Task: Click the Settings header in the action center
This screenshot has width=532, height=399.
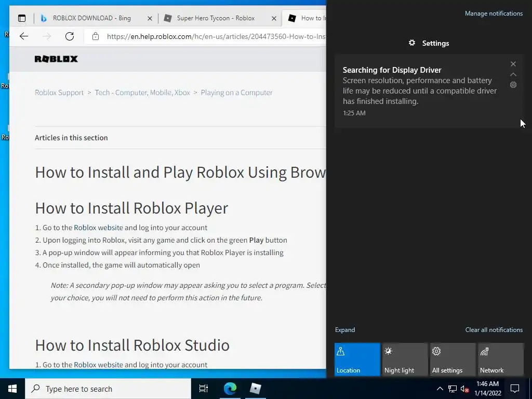Action: [429, 43]
